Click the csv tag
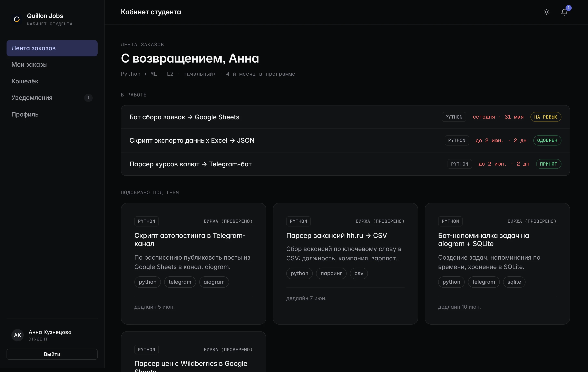Screen dimensions: 588x372 click(x=359, y=273)
